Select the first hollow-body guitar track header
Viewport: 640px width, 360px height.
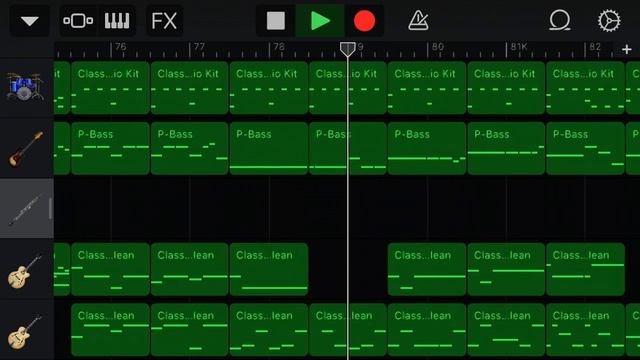pyautogui.click(x=27, y=269)
